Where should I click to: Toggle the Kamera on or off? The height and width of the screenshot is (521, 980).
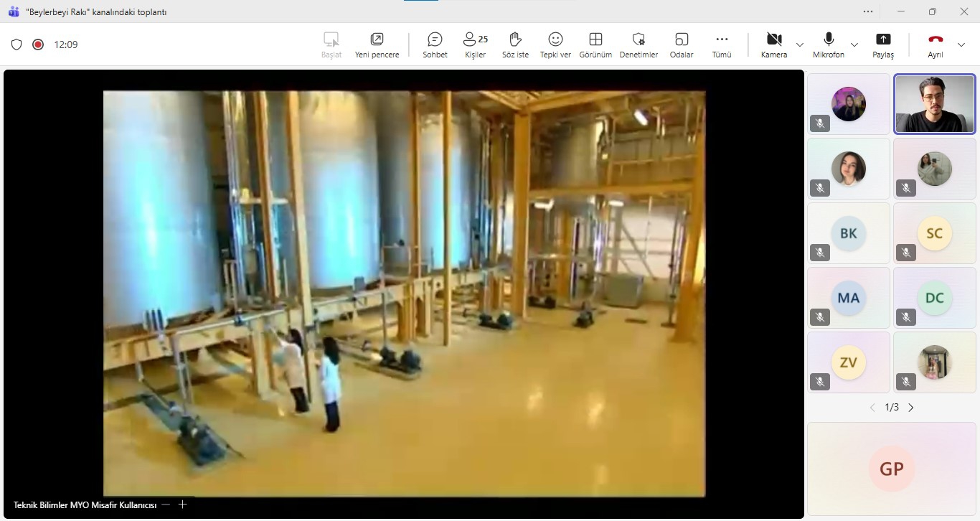[774, 44]
